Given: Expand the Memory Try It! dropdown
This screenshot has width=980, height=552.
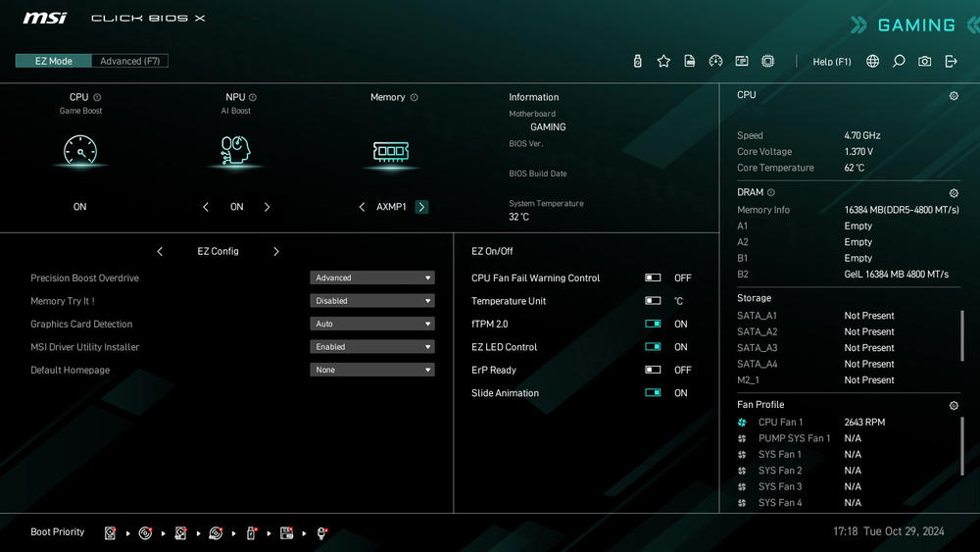Looking at the screenshot, I should click(372, 301).
